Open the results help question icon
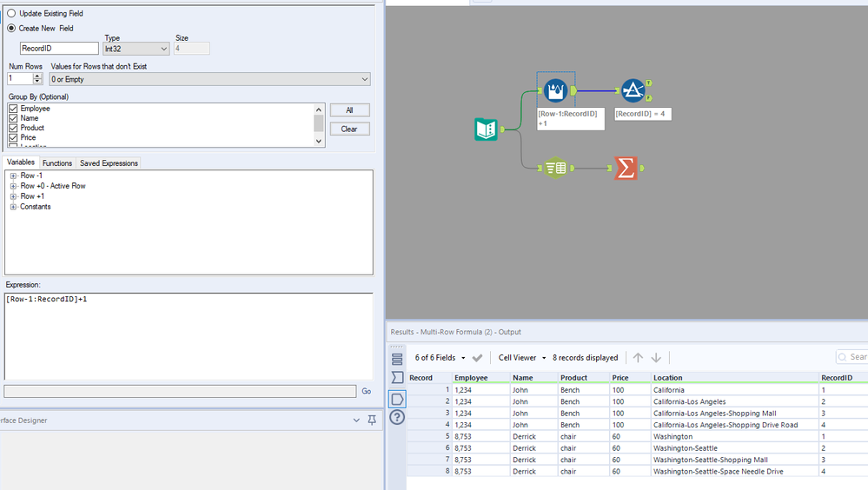868x490 pixels. (397, 417)
